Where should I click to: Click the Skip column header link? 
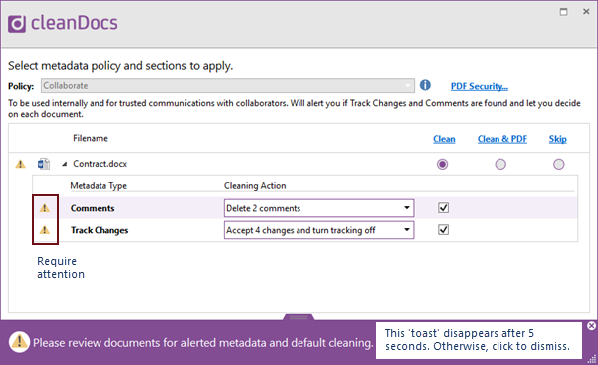[x=558, y=139]
